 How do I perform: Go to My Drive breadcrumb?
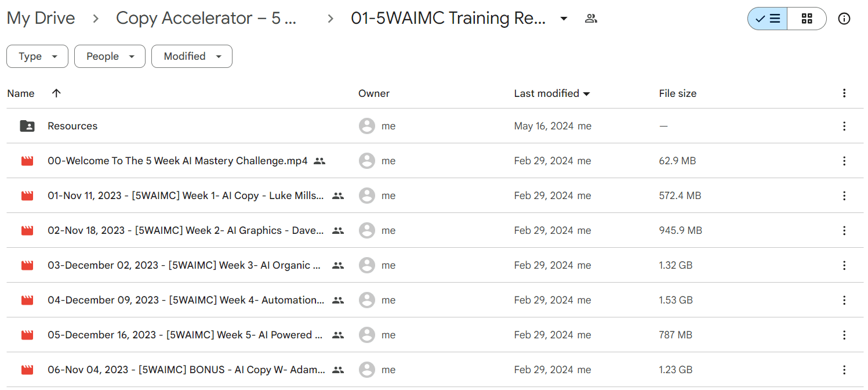(x=41, y=19)
